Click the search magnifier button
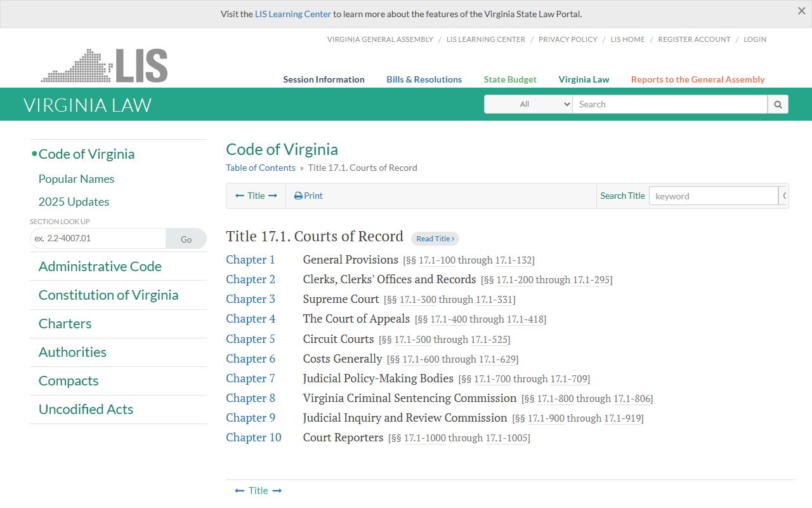 [x=778, y=104]
